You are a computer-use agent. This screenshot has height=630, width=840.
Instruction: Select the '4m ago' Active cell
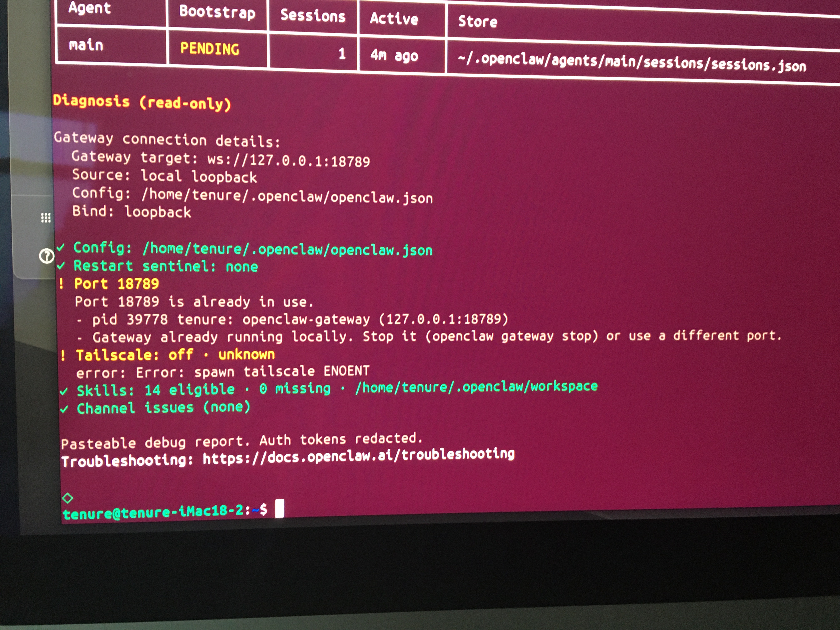coord(394,56)
